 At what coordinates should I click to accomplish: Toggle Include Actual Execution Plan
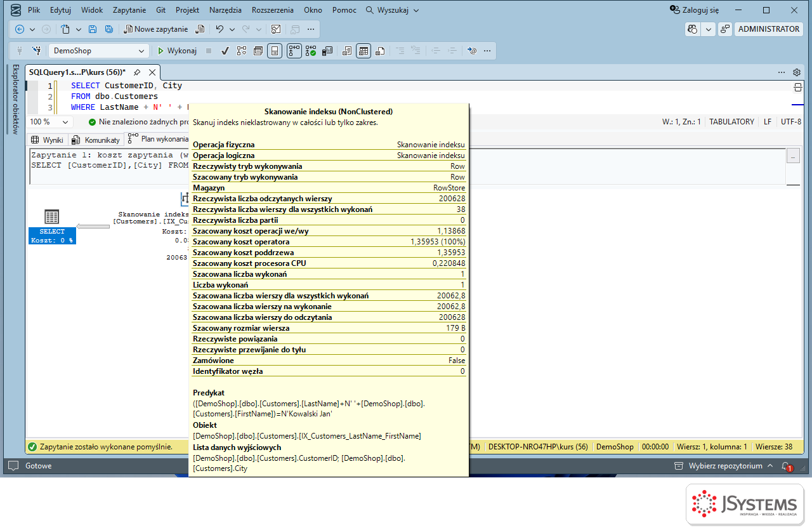point(294,51)
